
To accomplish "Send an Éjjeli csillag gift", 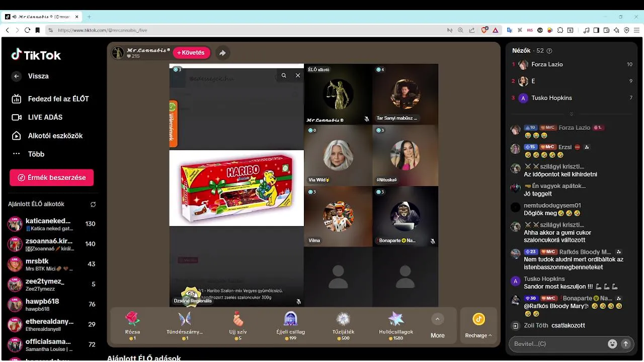I will [290, 325].
